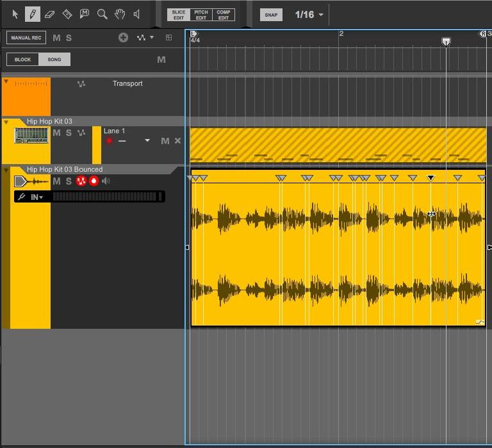Switch to SLICE EDIT mode
The width and height of the screenshot is (492, 448).
coord(179,15)
